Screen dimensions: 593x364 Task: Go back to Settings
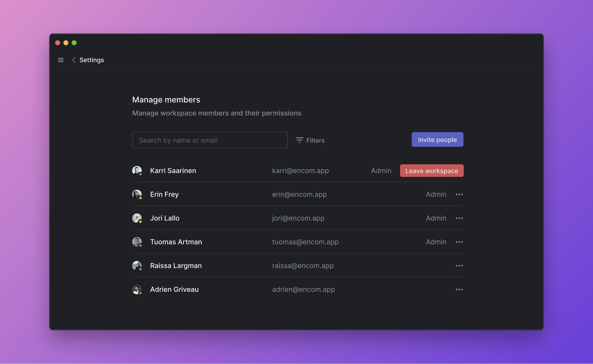click(92, 60)
